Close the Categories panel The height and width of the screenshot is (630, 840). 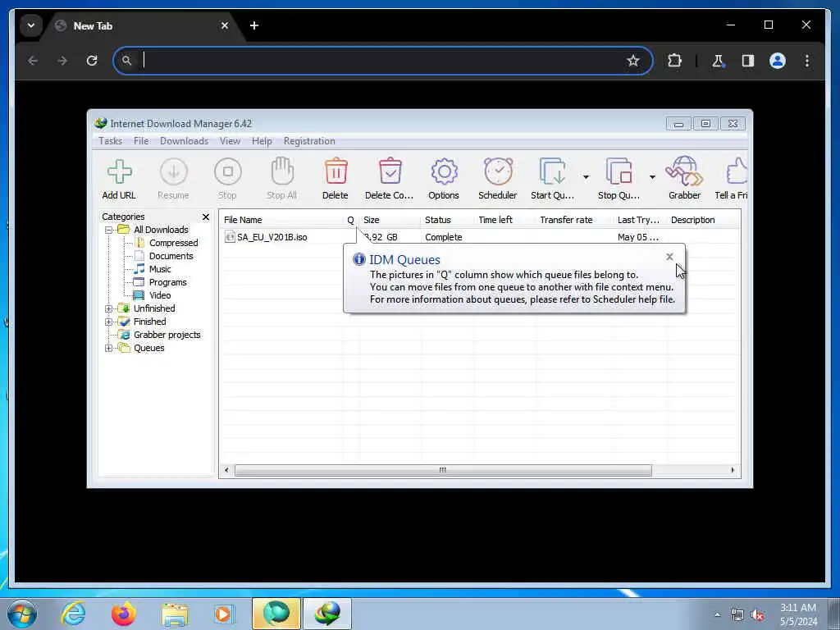(206, 217)
